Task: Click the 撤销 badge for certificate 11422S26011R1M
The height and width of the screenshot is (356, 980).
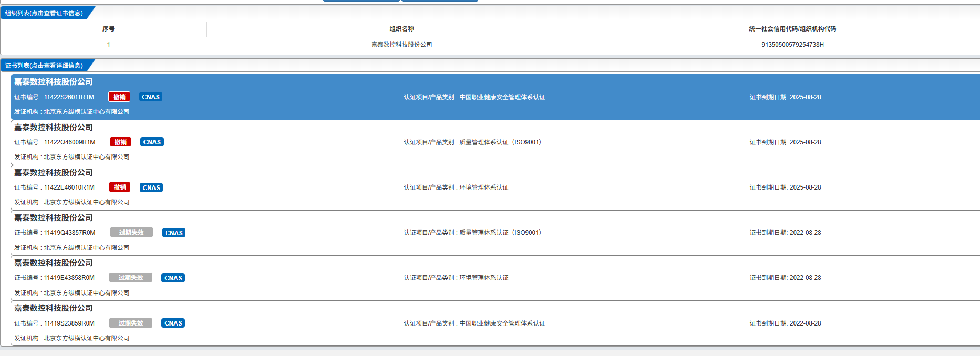Action: [x=119, y=97]
